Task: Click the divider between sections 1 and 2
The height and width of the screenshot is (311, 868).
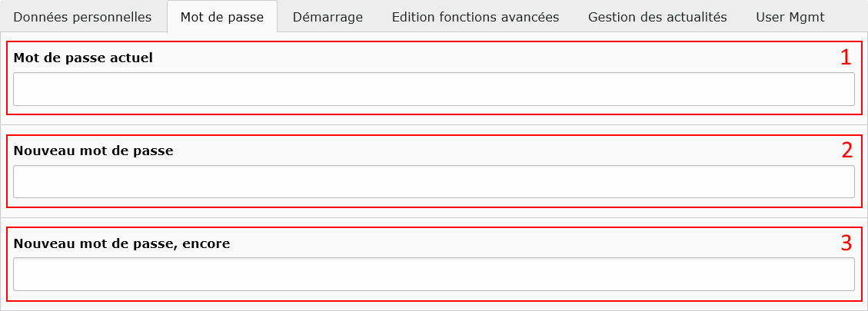Action: pyautogui.click(x=434, y=124)
